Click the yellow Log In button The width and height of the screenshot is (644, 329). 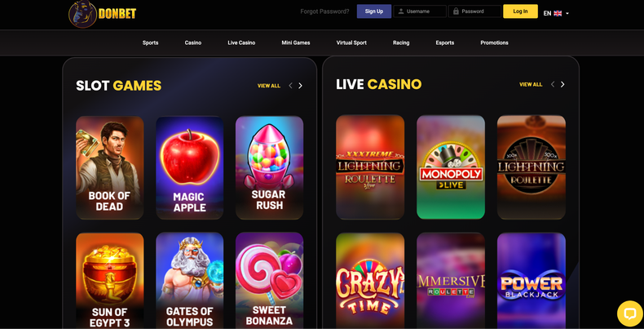click(520, 11)
